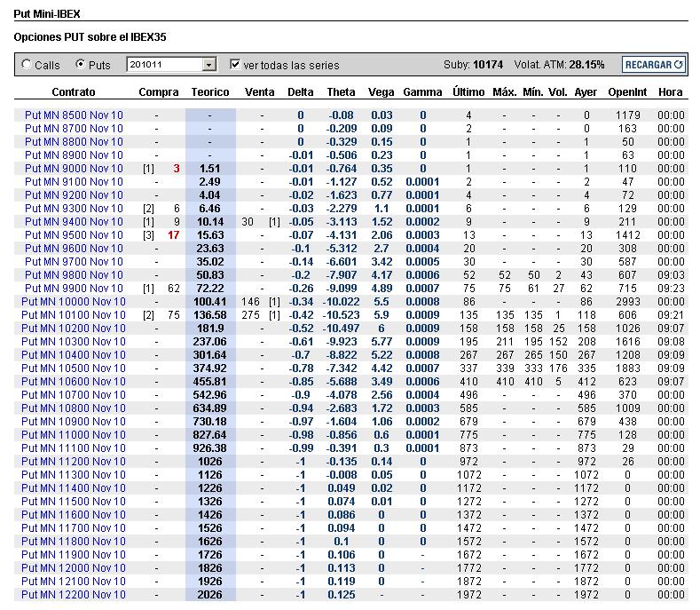700x610 pixels.
Task: Open contract Put MN 12200 Nov 10
Action: pos(74,595)
